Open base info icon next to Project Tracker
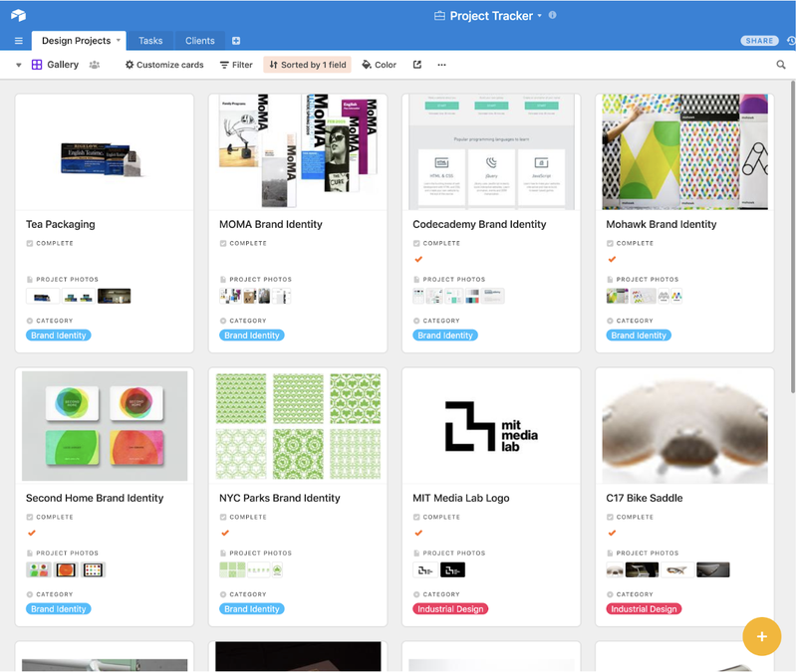 (x=553, y=15)
